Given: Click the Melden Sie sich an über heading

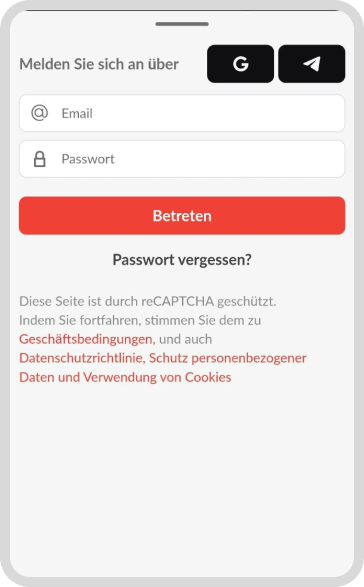Looking at the screenshot, I should (x=99, y=64).
